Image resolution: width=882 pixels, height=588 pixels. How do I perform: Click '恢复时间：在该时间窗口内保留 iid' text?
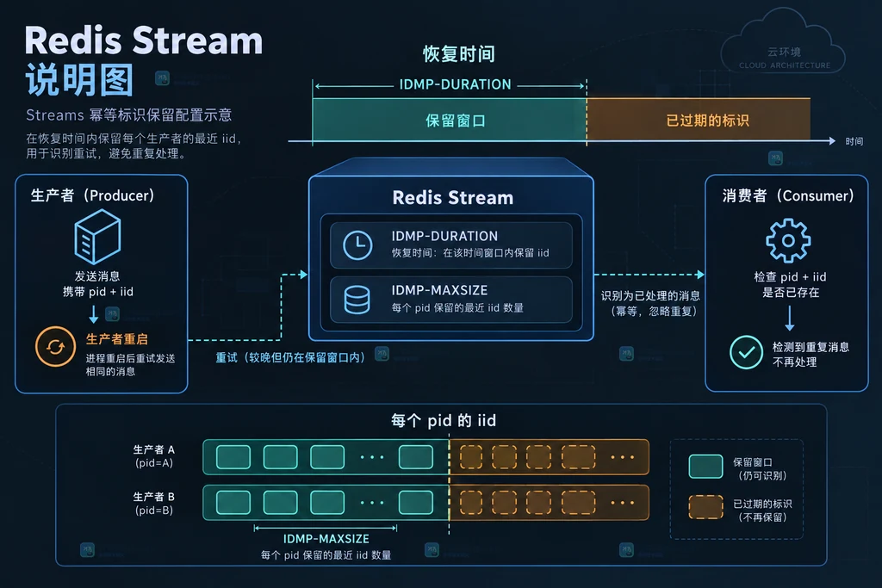[470, 253]
